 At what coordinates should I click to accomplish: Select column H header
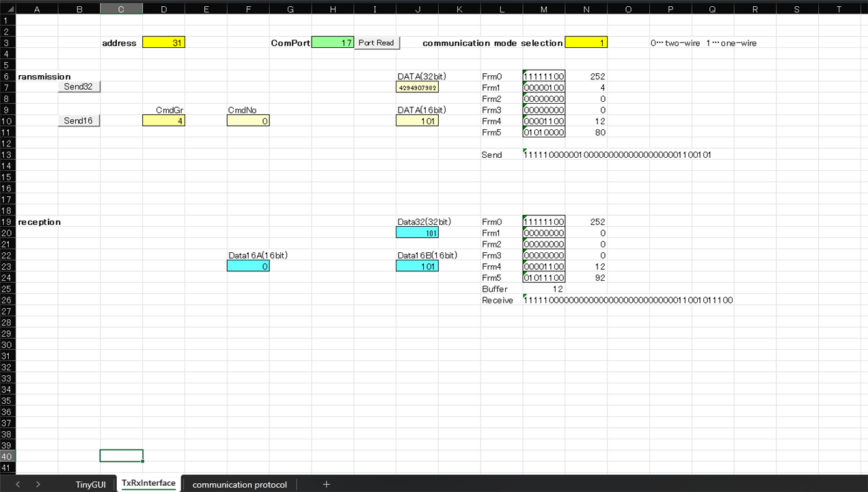pyautogui.click(x=332, y=9)
